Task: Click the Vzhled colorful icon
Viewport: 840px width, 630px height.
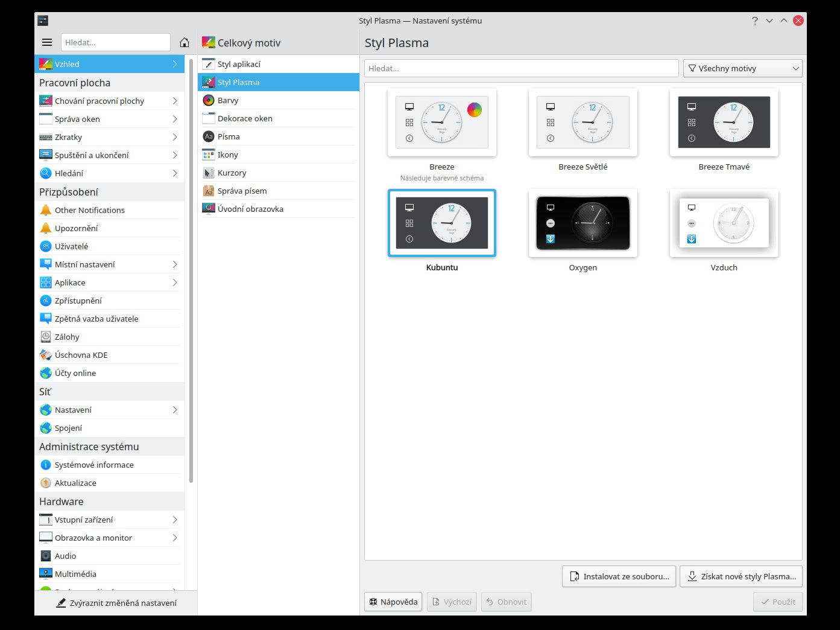Action: tap(46, 64)
